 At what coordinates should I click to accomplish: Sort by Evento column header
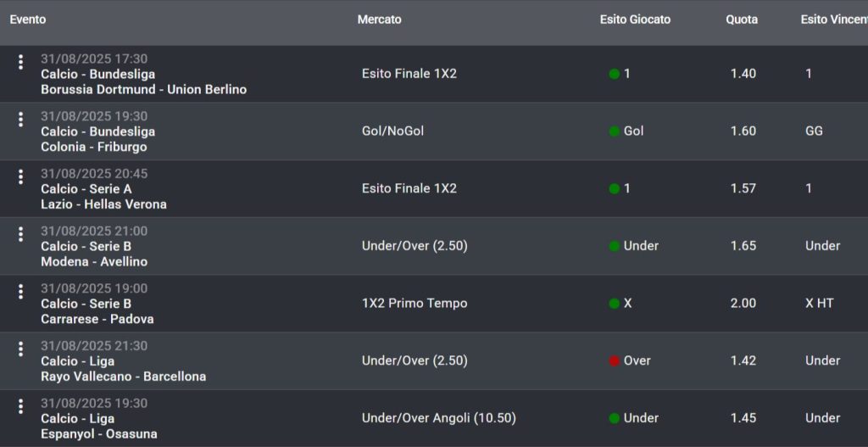(x=28, y=20)
